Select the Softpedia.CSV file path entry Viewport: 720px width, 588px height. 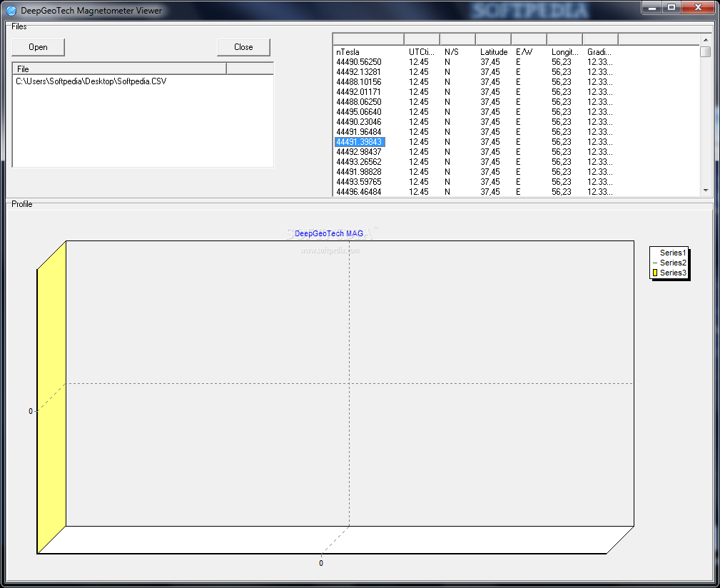91,81
